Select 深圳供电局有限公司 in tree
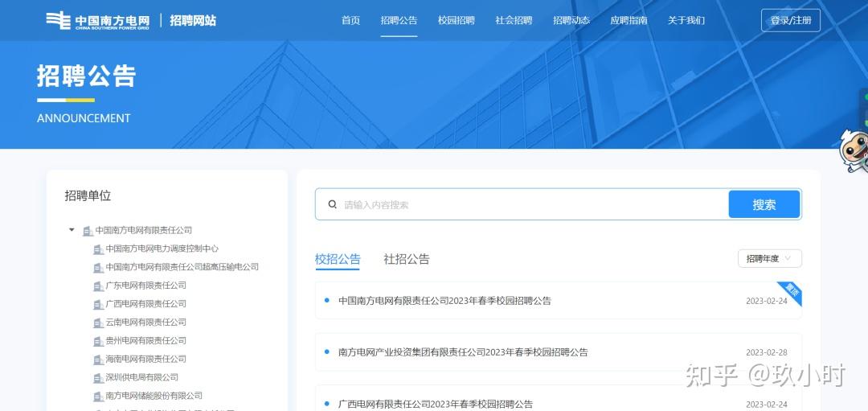The width and height of the screenshot is (868, 411). click(142, 377)
